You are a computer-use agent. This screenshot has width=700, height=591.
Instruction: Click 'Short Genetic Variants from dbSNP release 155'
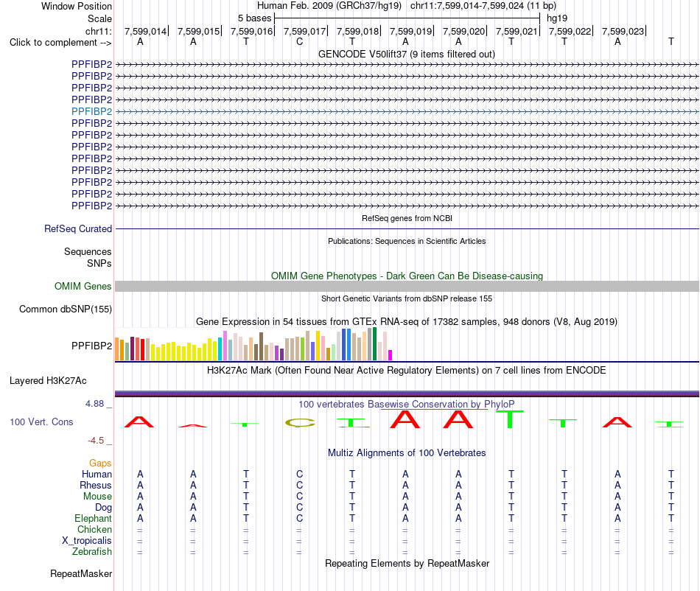(407, 298)
